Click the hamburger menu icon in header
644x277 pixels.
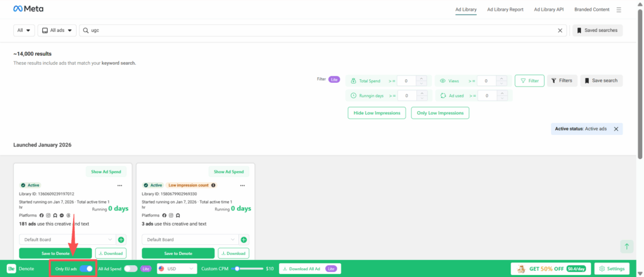(619, 10)
